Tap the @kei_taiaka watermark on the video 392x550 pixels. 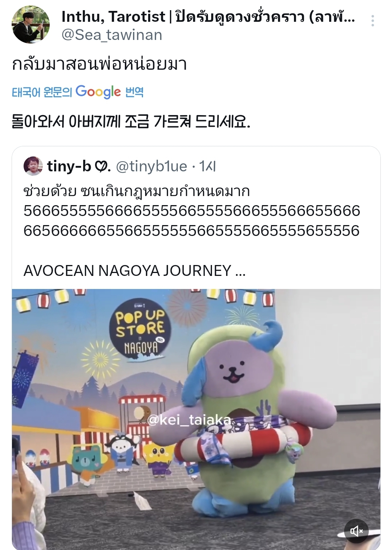pyautogui.click(x=189, y=420)
